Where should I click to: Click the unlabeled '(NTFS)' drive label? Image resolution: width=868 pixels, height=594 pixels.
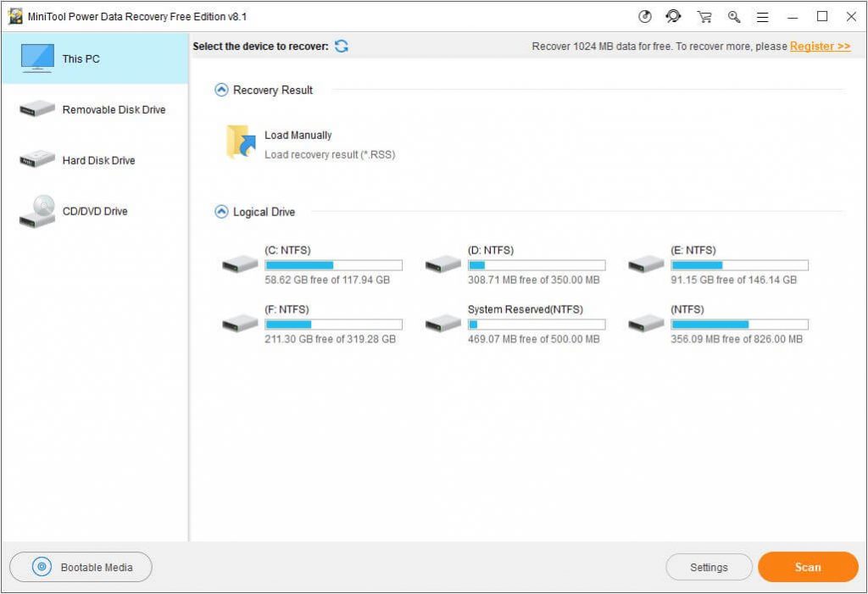click(x=687, y=309)
